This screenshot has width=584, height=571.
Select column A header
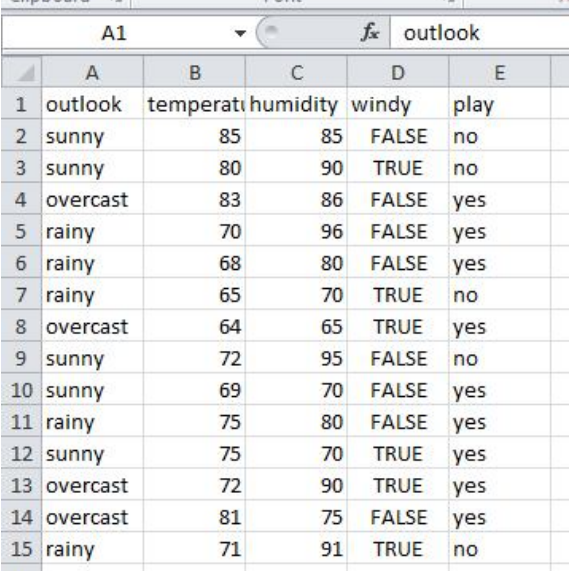[92, 72]
